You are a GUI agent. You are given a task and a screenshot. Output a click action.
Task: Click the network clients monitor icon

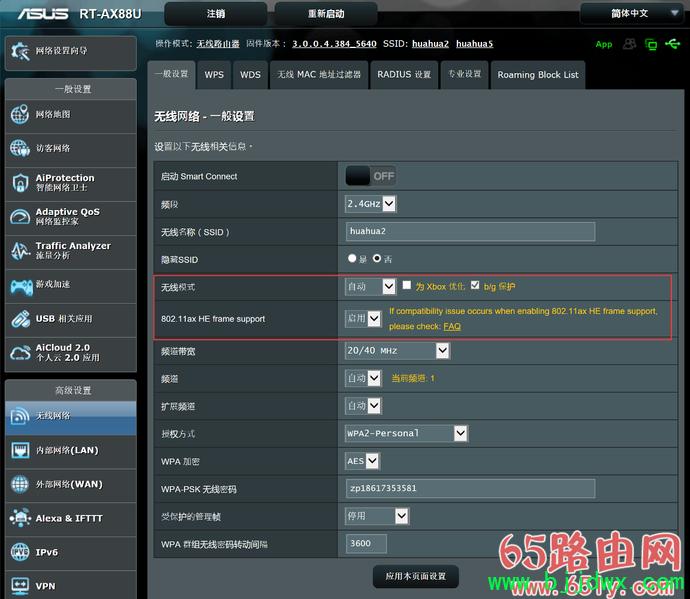click(x=651, y=44)
